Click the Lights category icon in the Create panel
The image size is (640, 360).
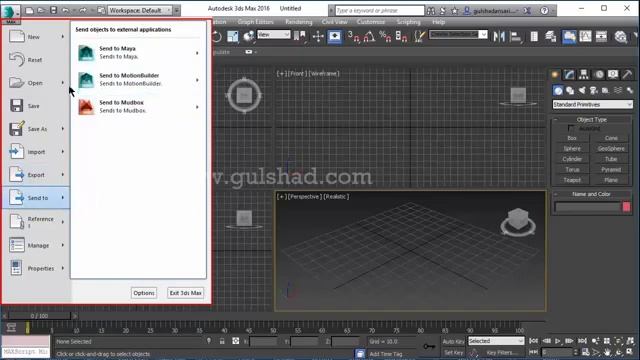tap(582, 90)
